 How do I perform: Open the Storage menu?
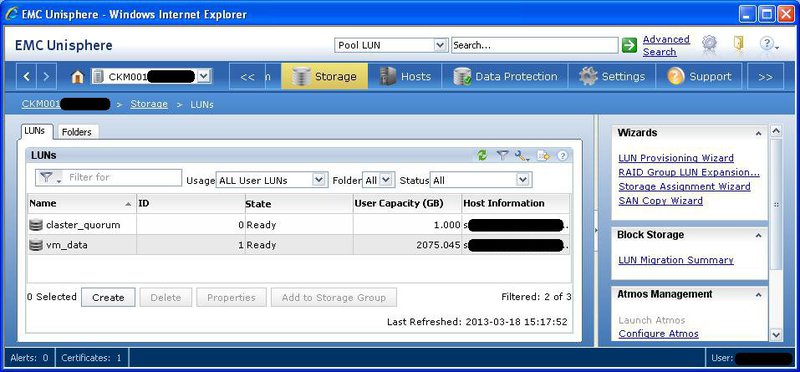pos(324,77)
